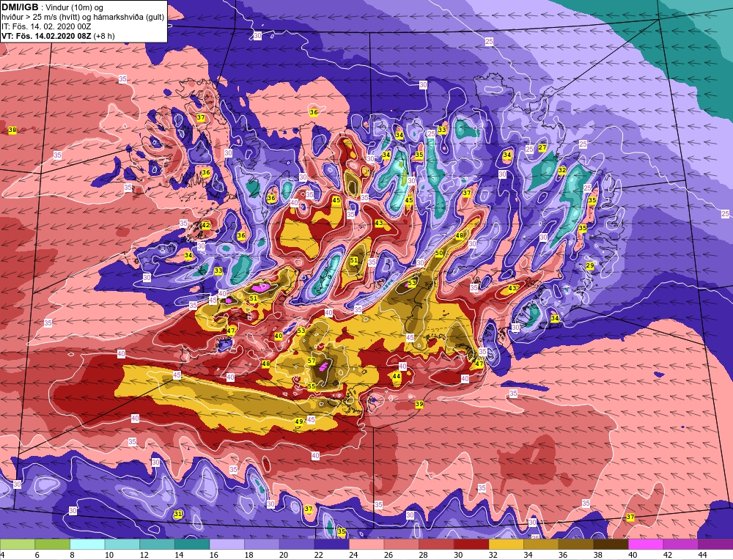The image size is (733, 560).
Task: Click the legend scale number '24'
Action: click(x=353, y=555)
